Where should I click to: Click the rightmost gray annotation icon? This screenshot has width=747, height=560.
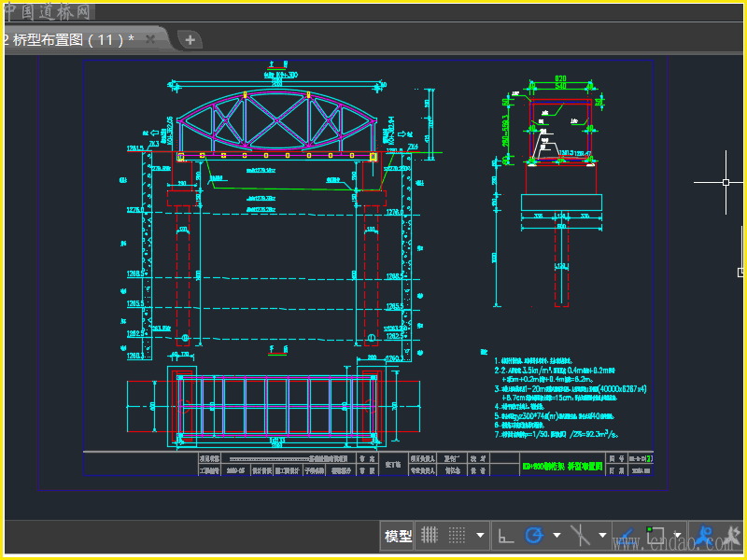(x=733, y=537)
